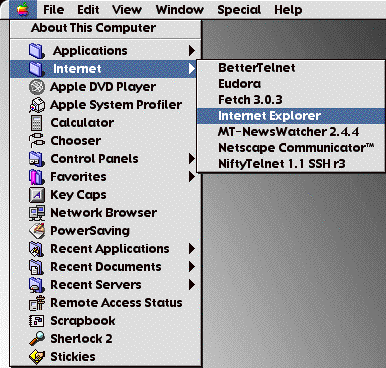Click the Scrapbook label
Image resolution: width=386 pixels, height=368 pixels.
pyautogui.click(x=83, y=321)
